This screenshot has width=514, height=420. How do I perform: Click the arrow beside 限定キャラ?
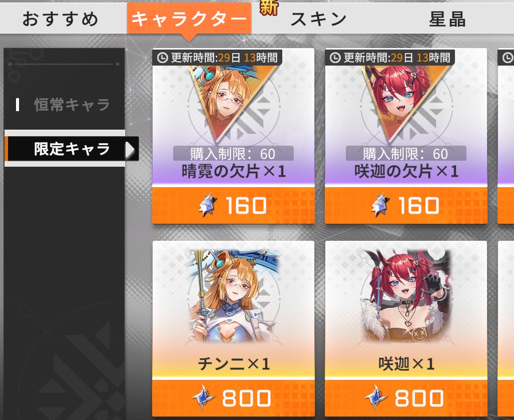[x=130, y=150]
